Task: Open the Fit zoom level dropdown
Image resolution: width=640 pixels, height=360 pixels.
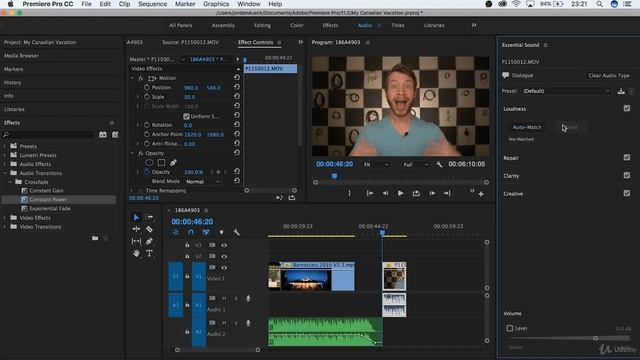Action: tap(376, 164)
